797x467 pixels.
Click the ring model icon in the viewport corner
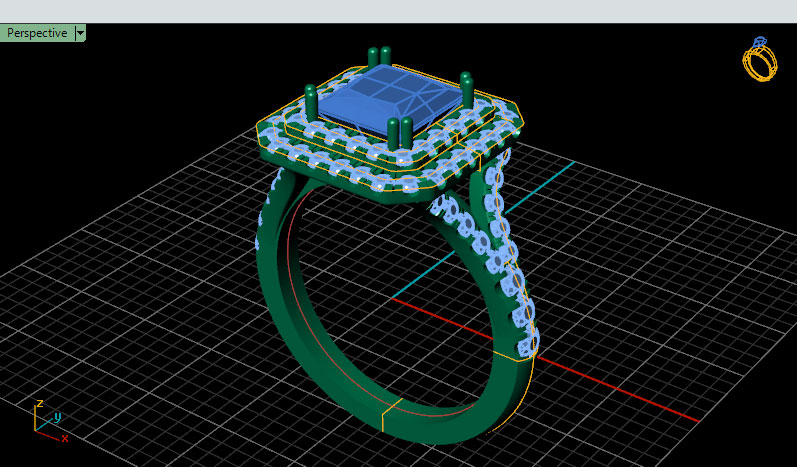coord(760,59)
